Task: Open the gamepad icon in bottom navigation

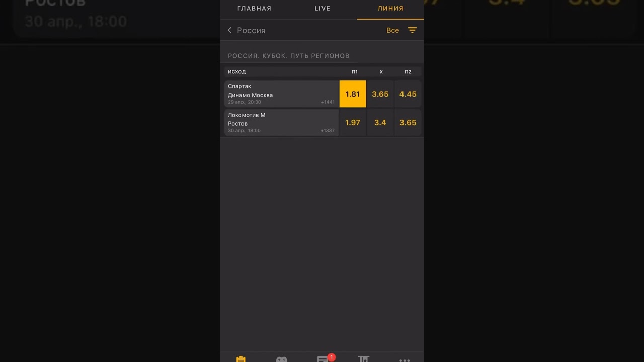Action: [x=281, y=359]
